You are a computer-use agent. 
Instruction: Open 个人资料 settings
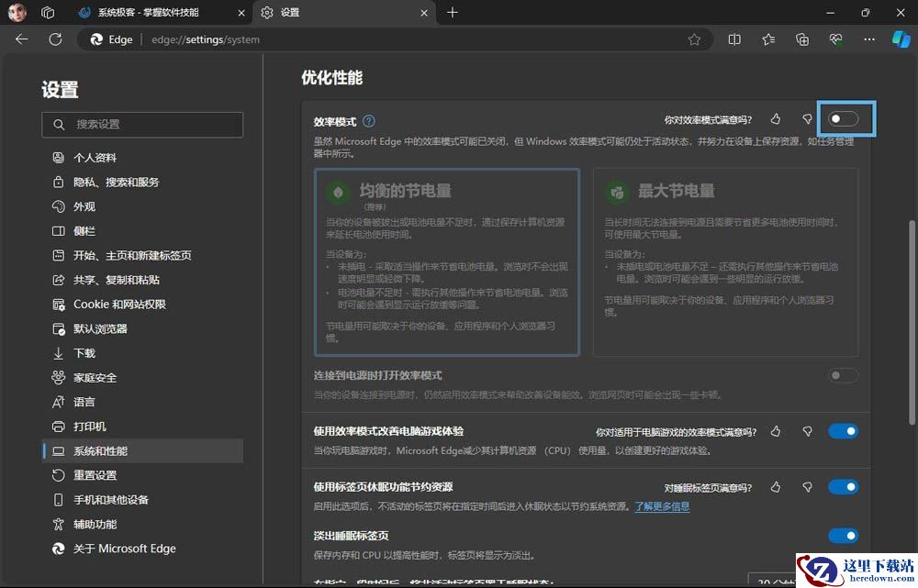tap(142, 158)
